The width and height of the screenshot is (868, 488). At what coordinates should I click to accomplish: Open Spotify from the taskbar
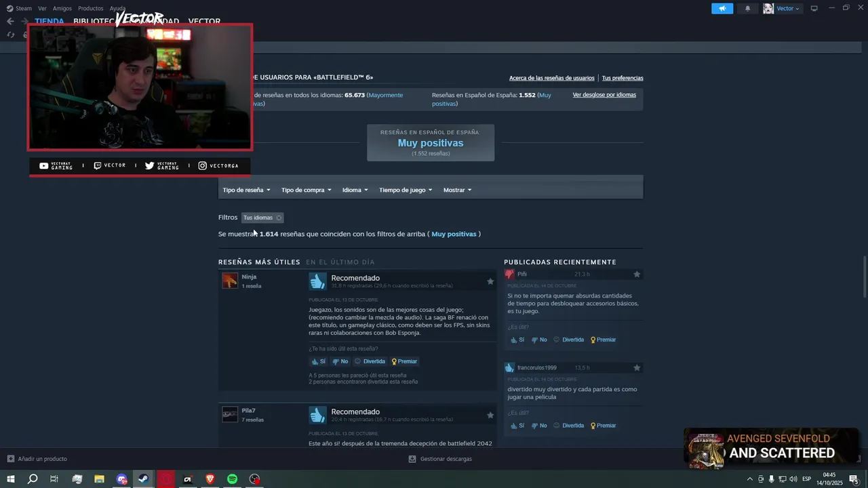point(232,479)
